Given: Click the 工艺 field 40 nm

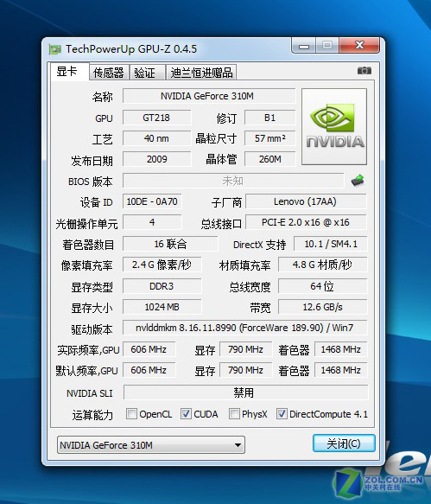Looking at the screenshot, I should 156,138.
